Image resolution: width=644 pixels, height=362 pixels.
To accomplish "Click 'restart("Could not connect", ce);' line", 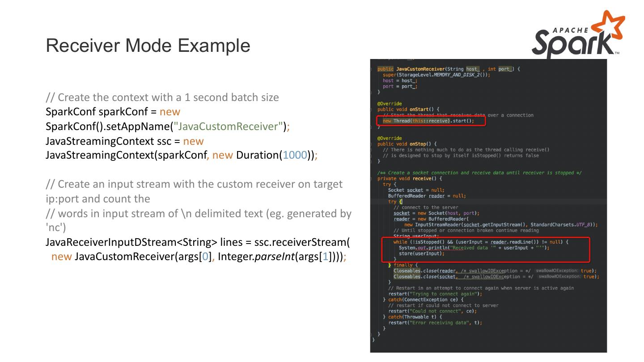I will click(432, 311).
